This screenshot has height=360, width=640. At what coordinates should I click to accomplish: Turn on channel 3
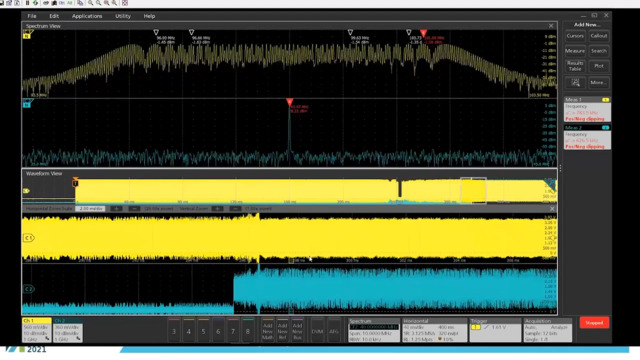[x=174, y=331]
